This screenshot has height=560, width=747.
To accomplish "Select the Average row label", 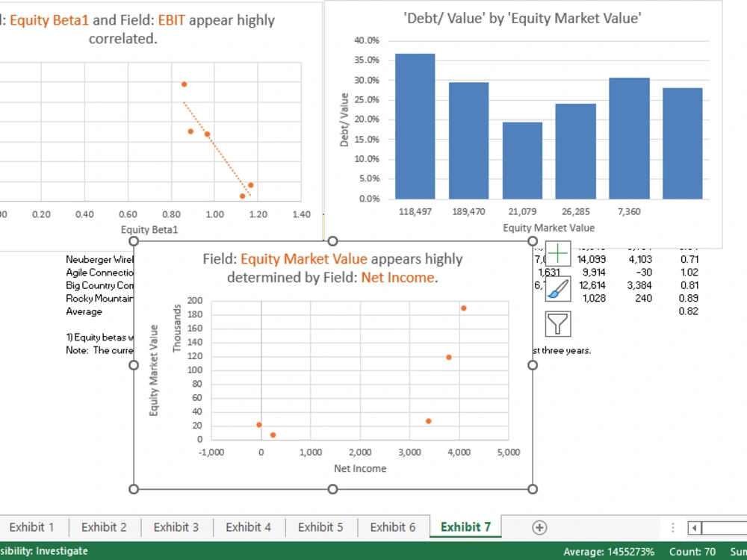I will coord(84,311).
